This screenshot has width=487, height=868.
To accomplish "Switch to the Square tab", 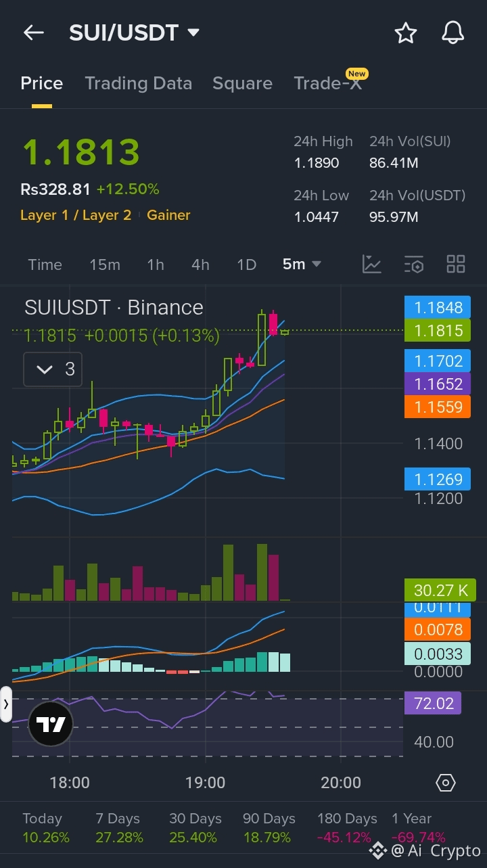I will [242, 83].
